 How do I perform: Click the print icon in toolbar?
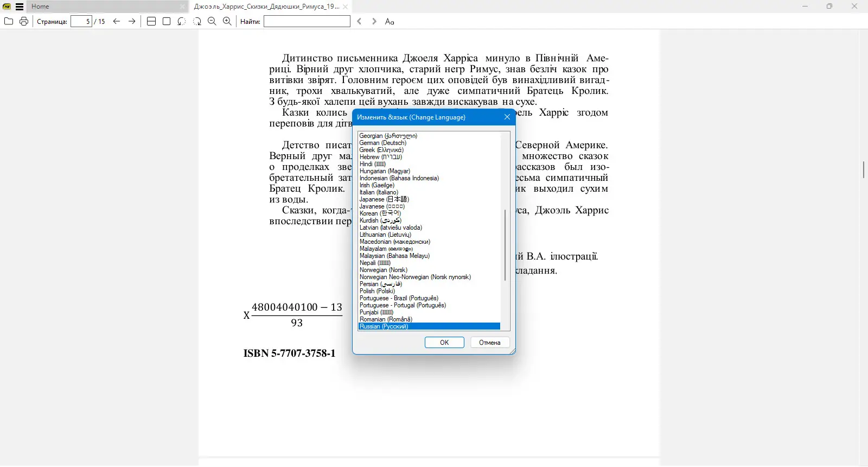(24, 21)
